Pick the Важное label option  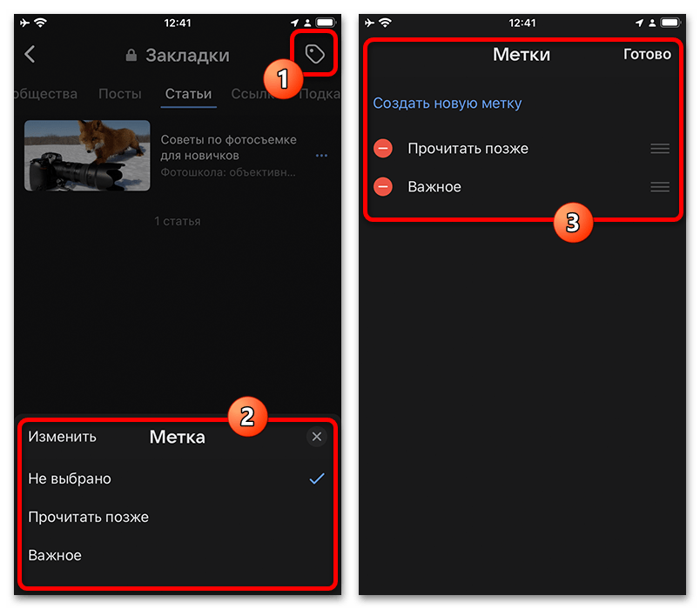click(55, 555)
